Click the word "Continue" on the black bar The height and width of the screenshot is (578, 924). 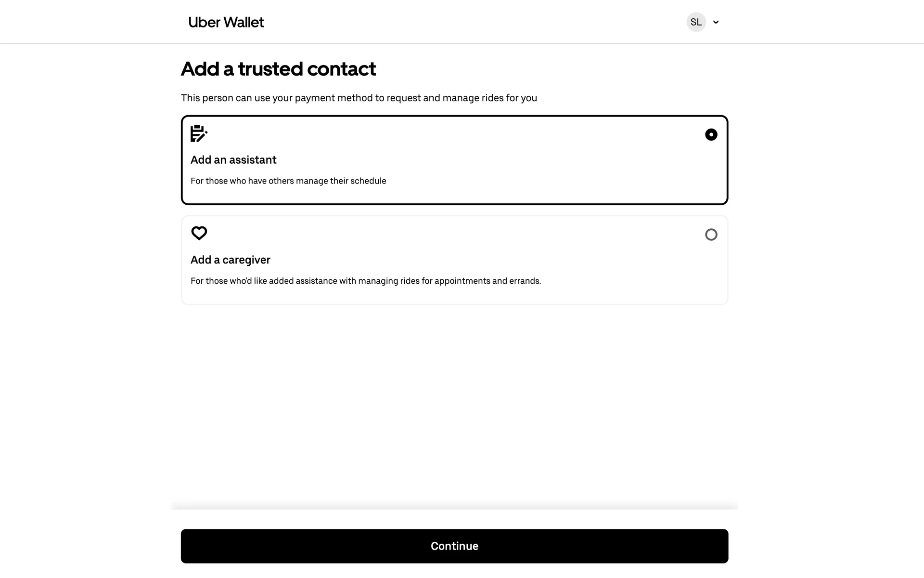point(454,546)
